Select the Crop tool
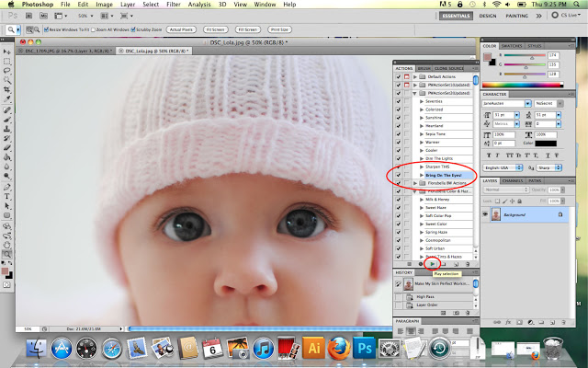588x368 pixels. [6, 90]
